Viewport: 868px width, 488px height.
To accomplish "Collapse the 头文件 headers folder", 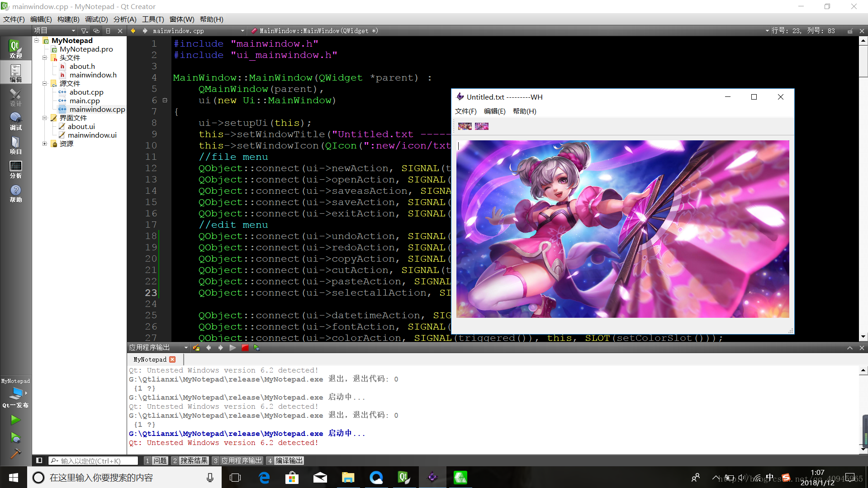I will (x=45, y=57).
